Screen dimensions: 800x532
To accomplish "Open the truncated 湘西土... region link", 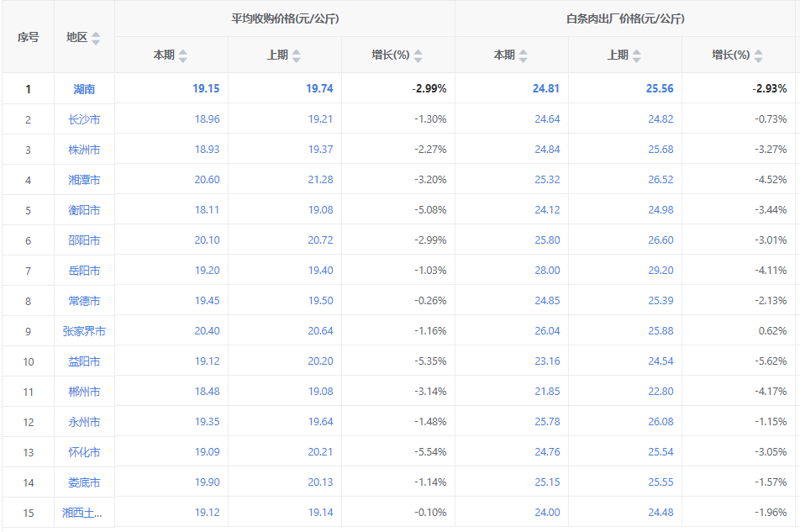I will pos(84,513).
